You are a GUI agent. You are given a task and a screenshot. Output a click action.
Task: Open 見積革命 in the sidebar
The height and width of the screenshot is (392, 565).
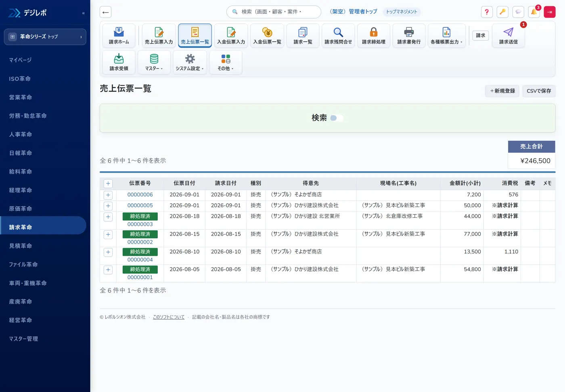43,246
